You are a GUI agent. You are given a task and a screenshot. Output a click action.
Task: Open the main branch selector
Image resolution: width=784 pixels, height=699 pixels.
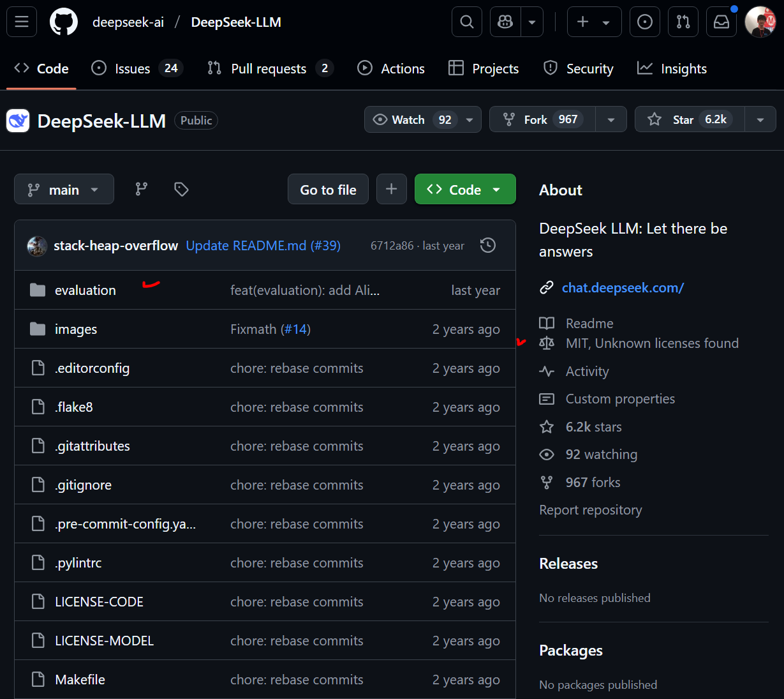(64, 189)
